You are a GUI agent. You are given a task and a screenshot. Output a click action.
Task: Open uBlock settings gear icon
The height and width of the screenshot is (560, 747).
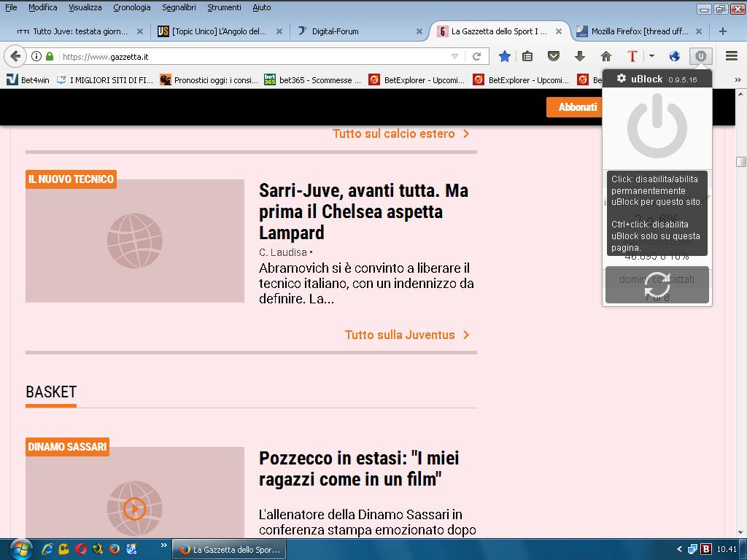pyautogui.click(x=622, y=78)
